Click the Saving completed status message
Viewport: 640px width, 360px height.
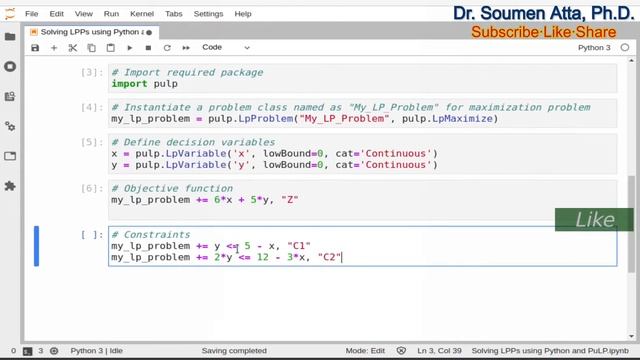click(x=234, y=351)
